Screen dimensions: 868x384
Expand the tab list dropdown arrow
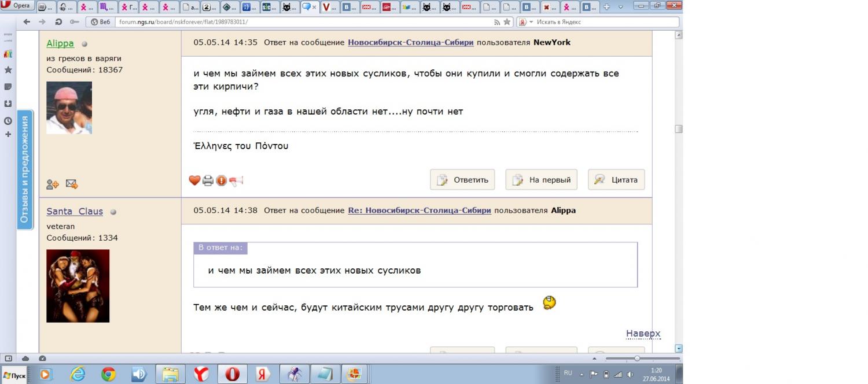click(621, 7)
